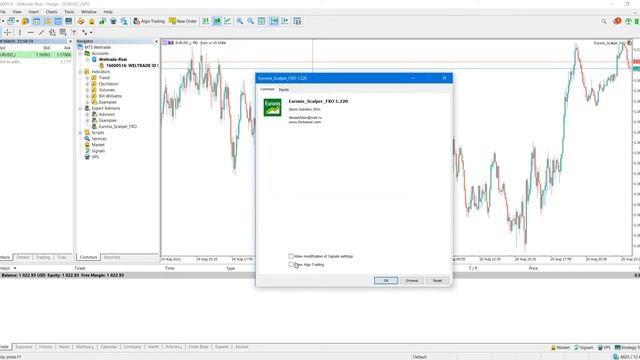Select the Common tab in the dialog
Viewport: 640px width, 360px height.
(x=267, y=89)
